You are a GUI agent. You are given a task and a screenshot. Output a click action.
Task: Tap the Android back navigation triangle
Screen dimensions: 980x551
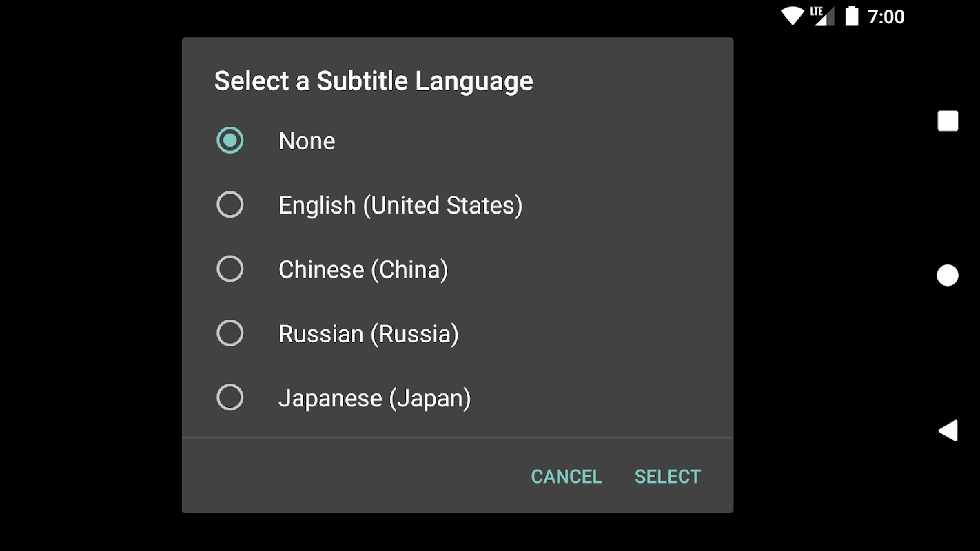[x=948, y=430]
